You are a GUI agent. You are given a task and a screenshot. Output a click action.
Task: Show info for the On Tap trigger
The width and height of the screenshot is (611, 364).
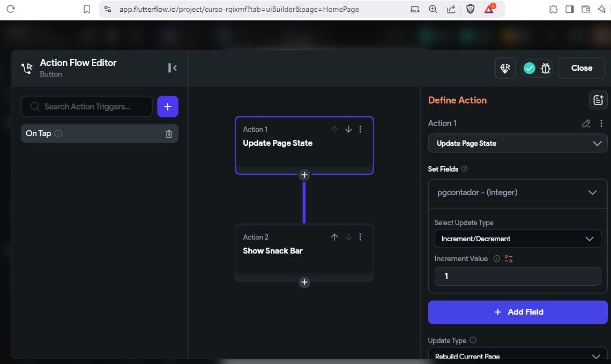(x=58, y=133)
